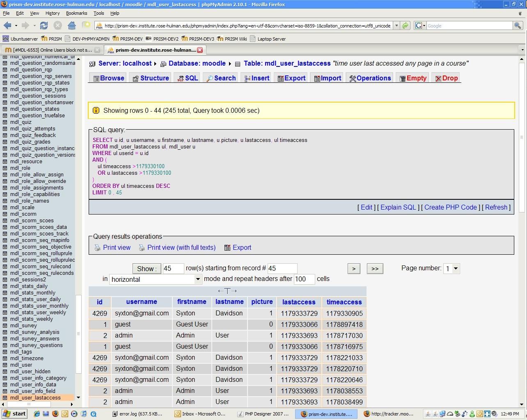Click the table icon beside mdl_resource
This screenshot has width=527, height=420.
pyautogui.click(x=5, y=162)
